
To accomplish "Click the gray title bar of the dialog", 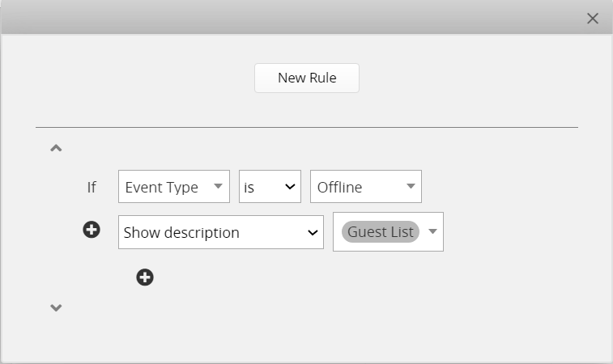I will 293,17.
